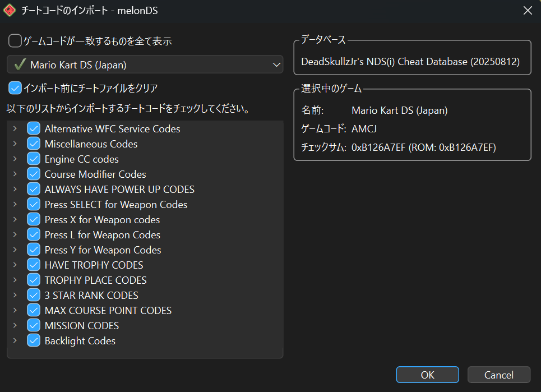Close the cheat code import dialog
541x392 pixels.
click(527, 11)
